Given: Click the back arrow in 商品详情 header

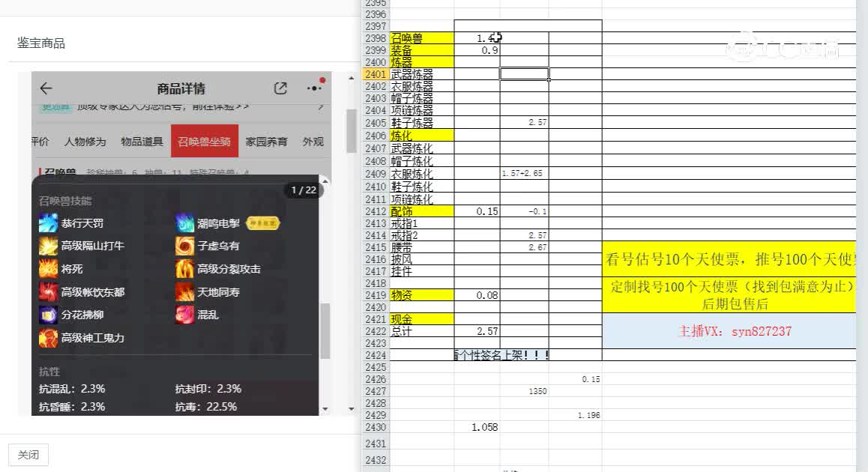Looking at the screenshot, I should (46, 88).
